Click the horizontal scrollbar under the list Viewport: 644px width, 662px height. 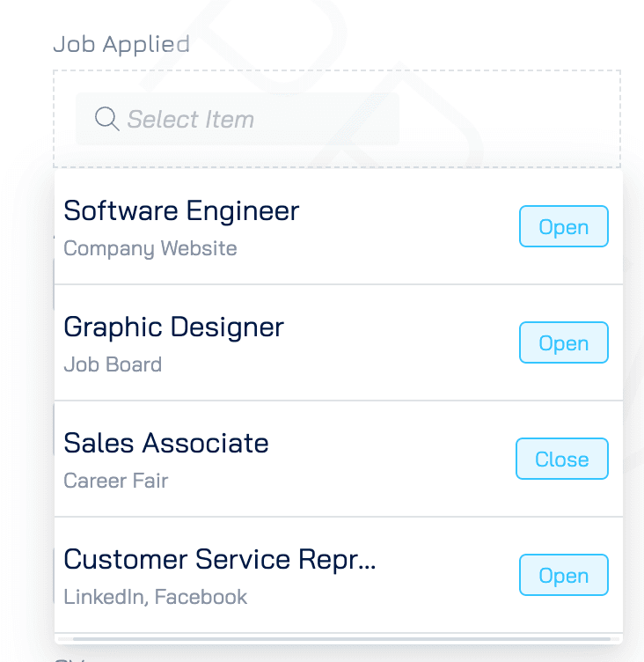tap(341, 639)
